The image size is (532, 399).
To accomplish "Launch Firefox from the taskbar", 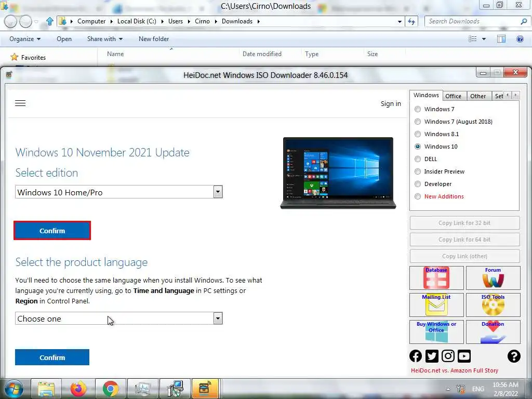I will (x=78, y=389).
